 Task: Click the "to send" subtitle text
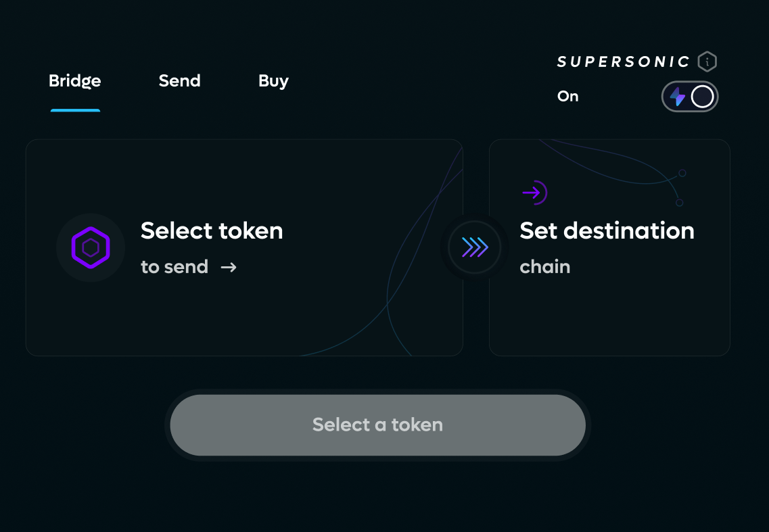point(174,267)
